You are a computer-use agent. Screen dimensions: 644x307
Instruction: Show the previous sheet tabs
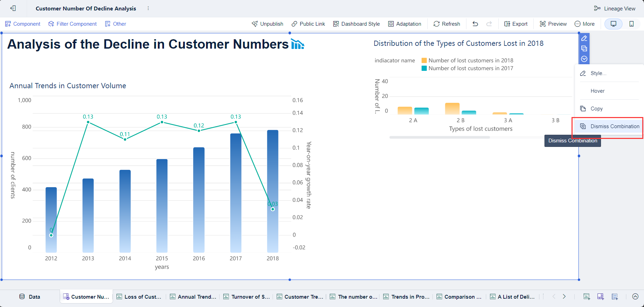coord(554,297)
